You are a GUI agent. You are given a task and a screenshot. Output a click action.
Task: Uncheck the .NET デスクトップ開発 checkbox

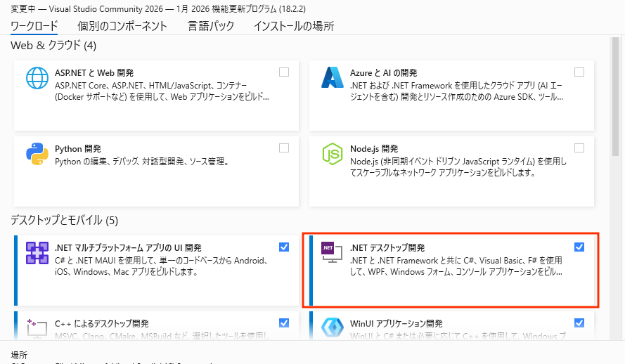[579, 247]
